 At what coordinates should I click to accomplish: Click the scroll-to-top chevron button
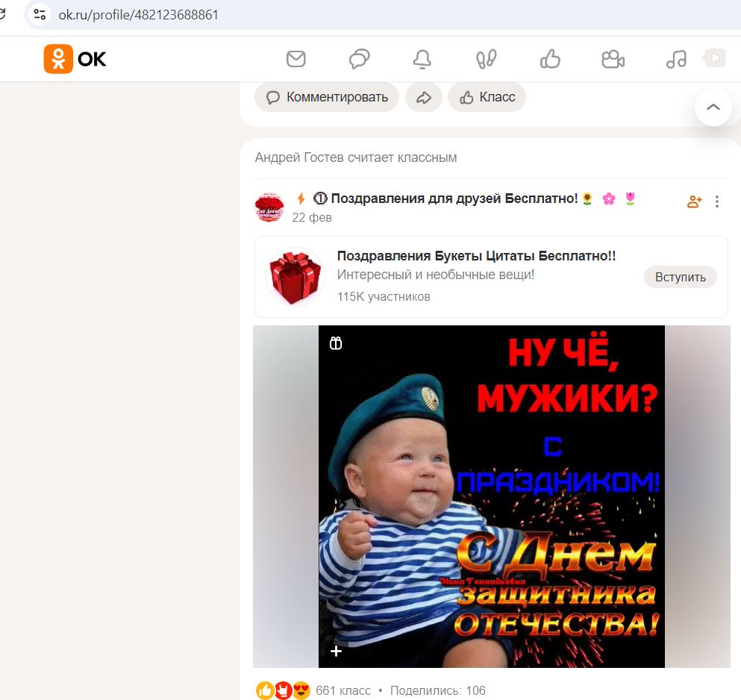[713, 107]
